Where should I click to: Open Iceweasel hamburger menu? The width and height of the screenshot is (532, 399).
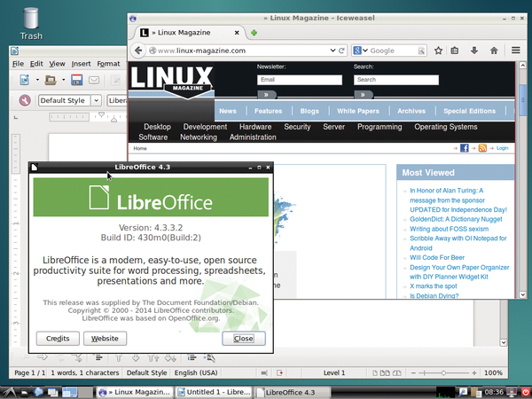(516, 51)
